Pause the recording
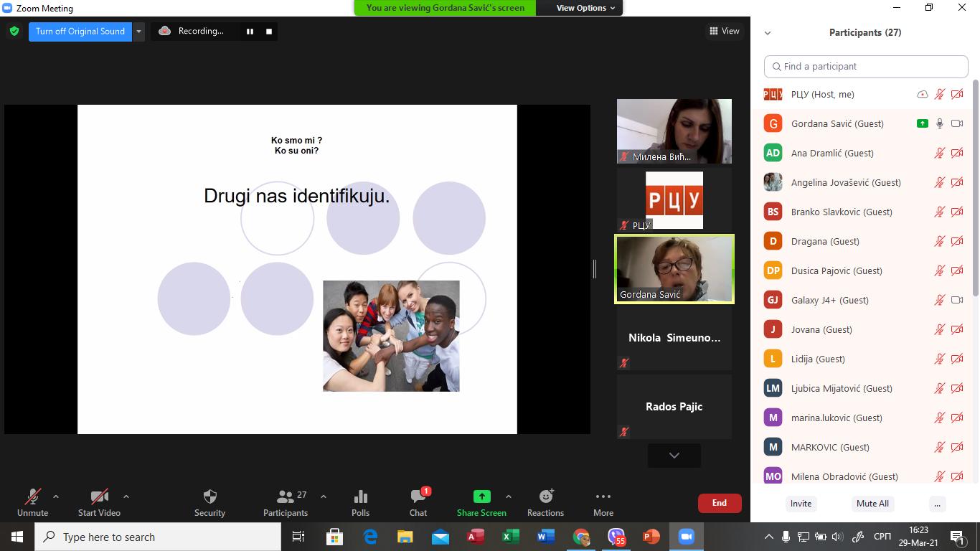 pos(250,32)
